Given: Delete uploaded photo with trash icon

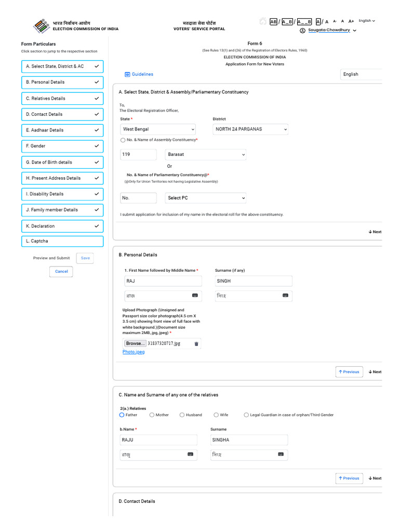Looking at the screenshot, I should pos(196,344).
